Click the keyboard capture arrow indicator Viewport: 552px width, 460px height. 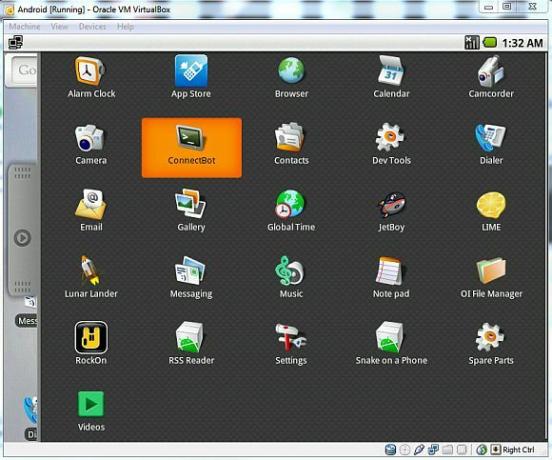tap(496, 449)
